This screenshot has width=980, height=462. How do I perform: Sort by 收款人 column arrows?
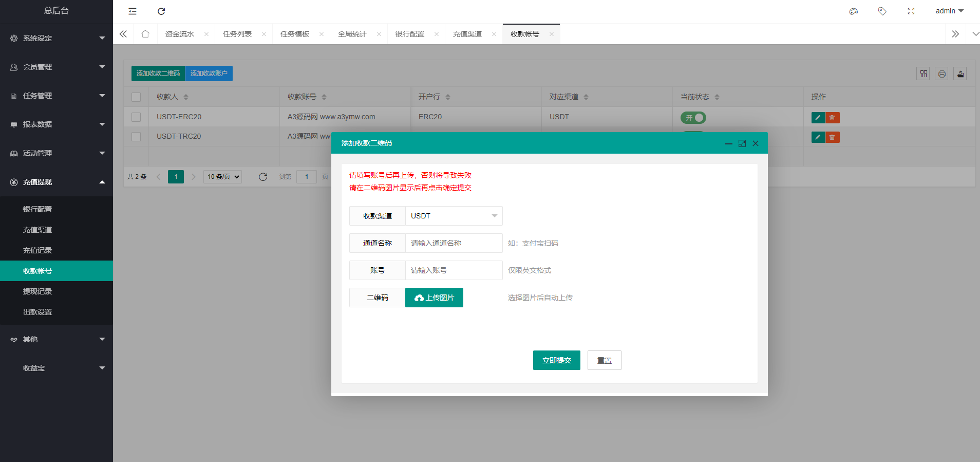[x=186, y=97]
